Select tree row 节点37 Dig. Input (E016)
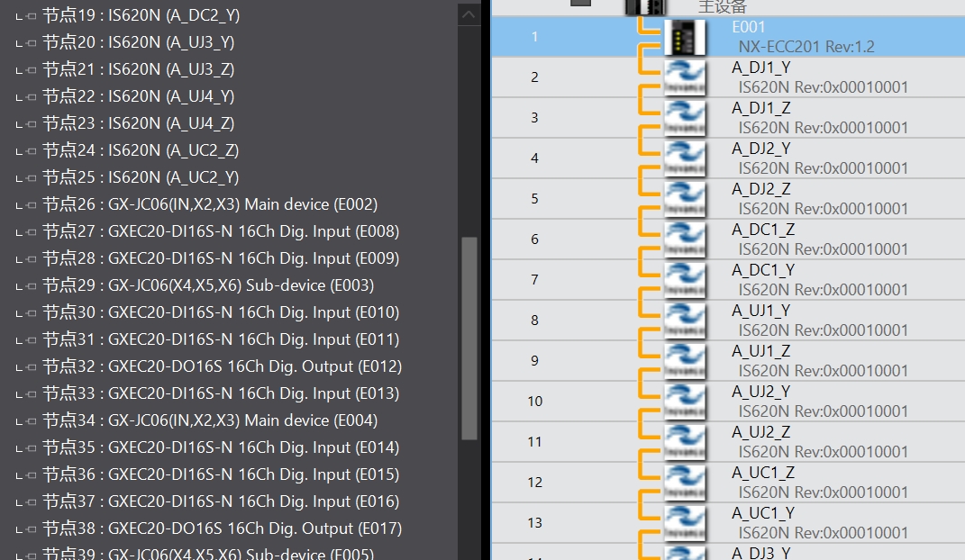The width and height of the screenshot is (965, 560). click(221, 502)
